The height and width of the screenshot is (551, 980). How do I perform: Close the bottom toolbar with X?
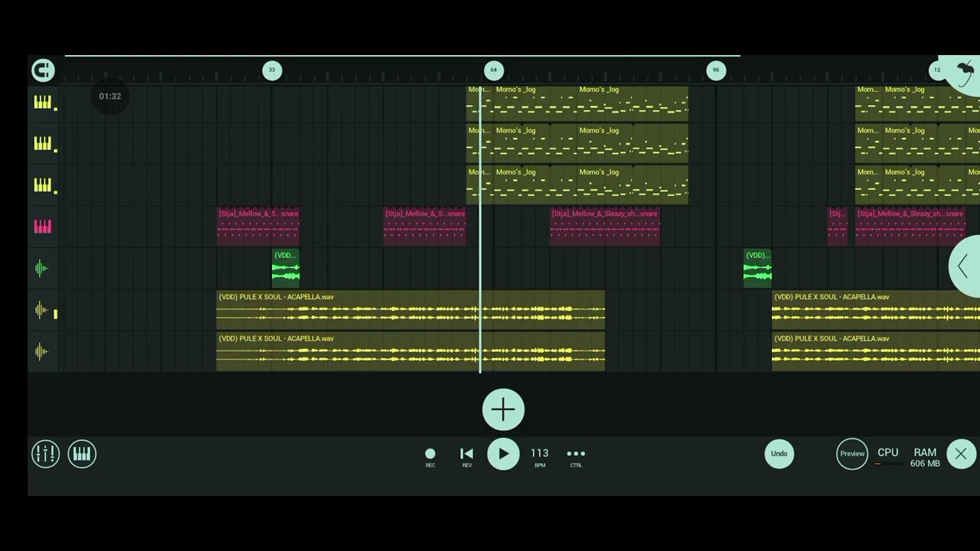point(961,454)
